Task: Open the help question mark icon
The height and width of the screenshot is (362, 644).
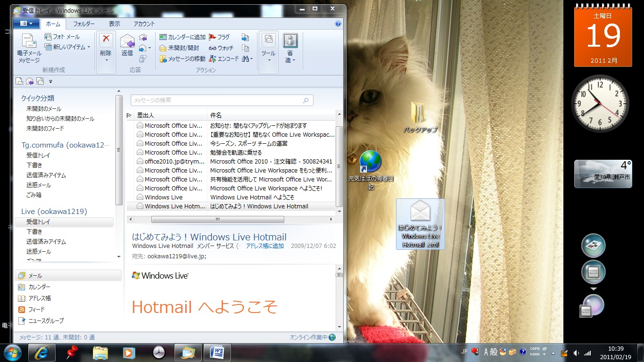Action: tap(338, 24)
